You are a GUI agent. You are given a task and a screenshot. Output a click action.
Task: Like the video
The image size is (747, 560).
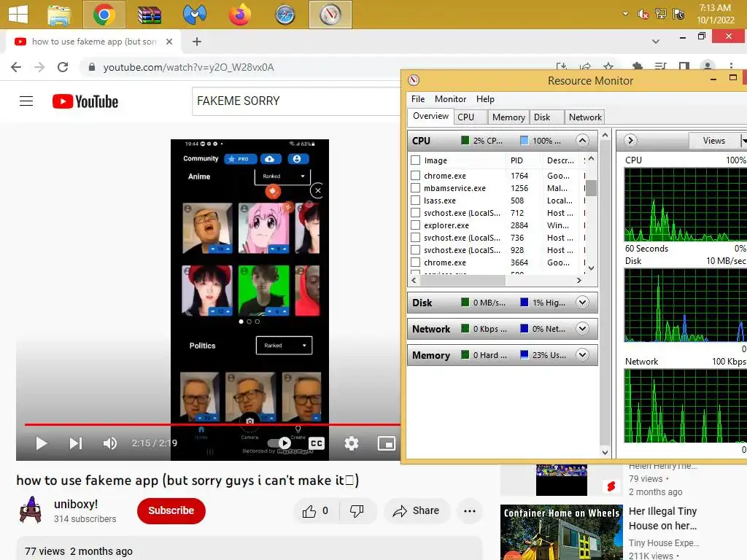(x=315, y=511)
